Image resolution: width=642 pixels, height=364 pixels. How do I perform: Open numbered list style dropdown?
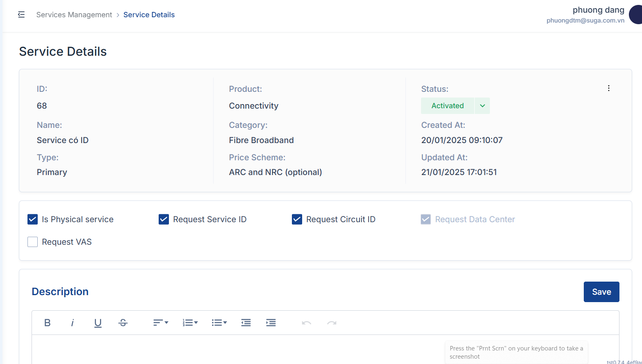click(x=190, y=323)
